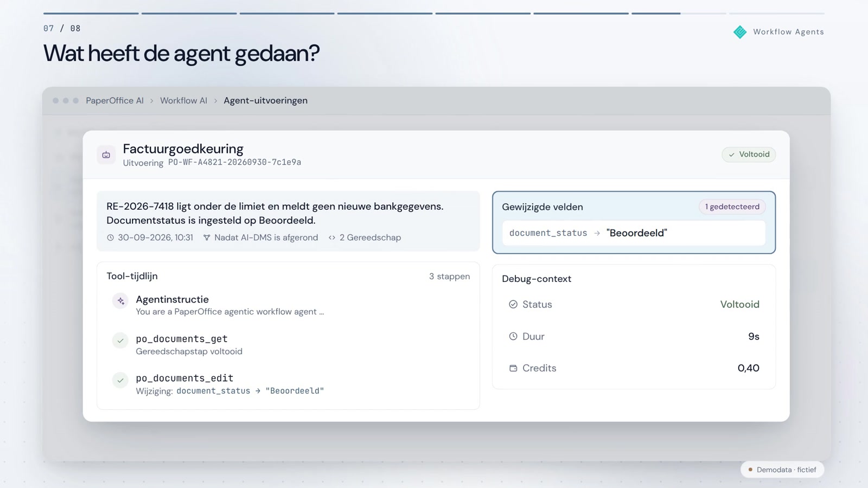This screenshot has width=868, height=488.
Task: Click the checkmark icon for po_documents_get
Action: click(120, 341)
